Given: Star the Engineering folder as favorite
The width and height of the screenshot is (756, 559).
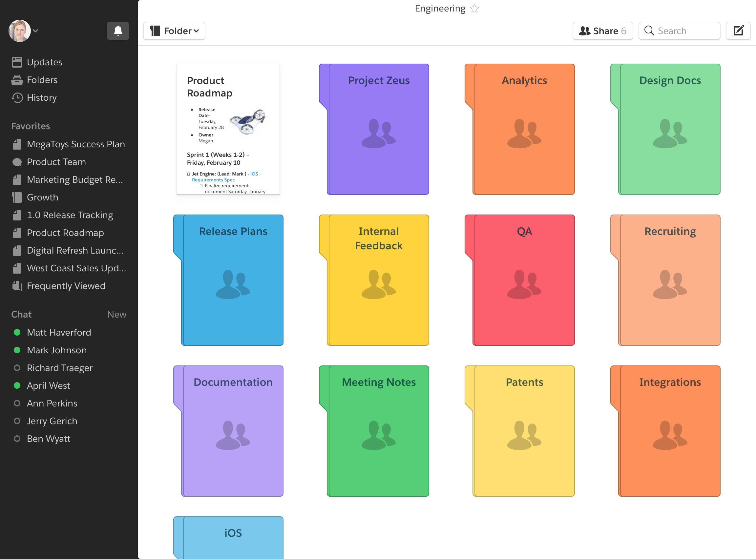Looking at the screenshot, I should (x=474, y=9).
